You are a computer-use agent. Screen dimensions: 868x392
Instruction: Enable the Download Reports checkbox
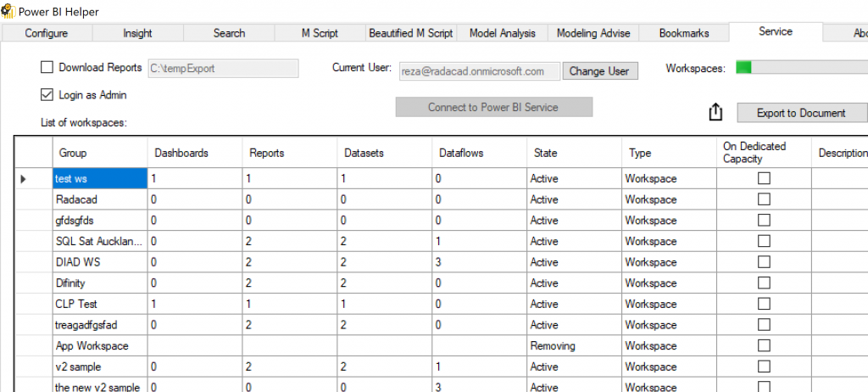[47, 68]
